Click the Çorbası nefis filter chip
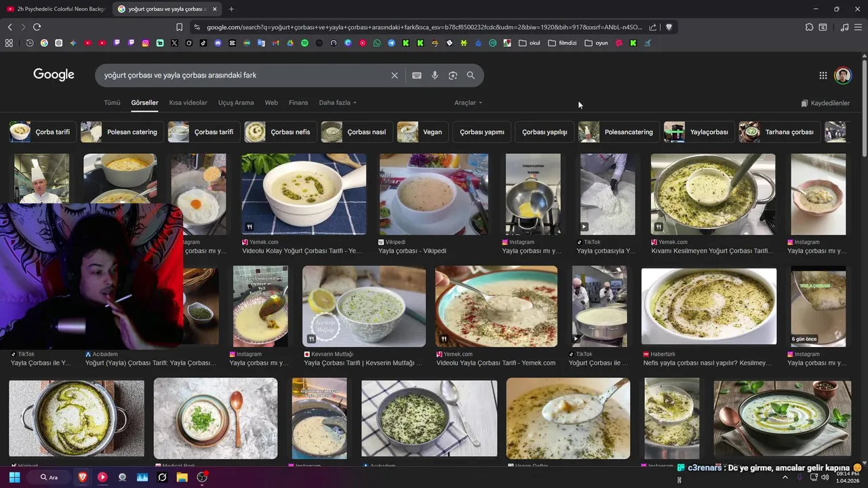 click(280, 132)
